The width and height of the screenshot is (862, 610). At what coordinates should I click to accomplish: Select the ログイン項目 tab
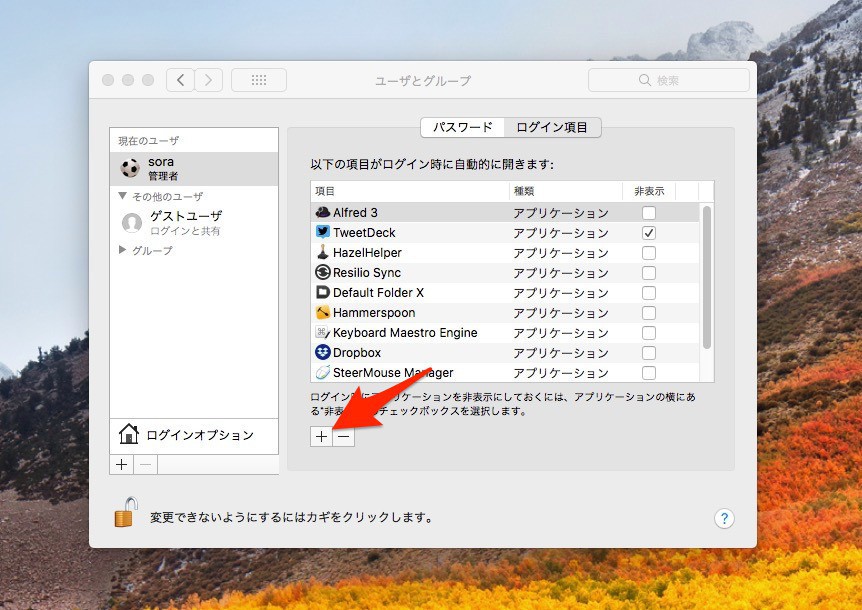tap(552, 127)
